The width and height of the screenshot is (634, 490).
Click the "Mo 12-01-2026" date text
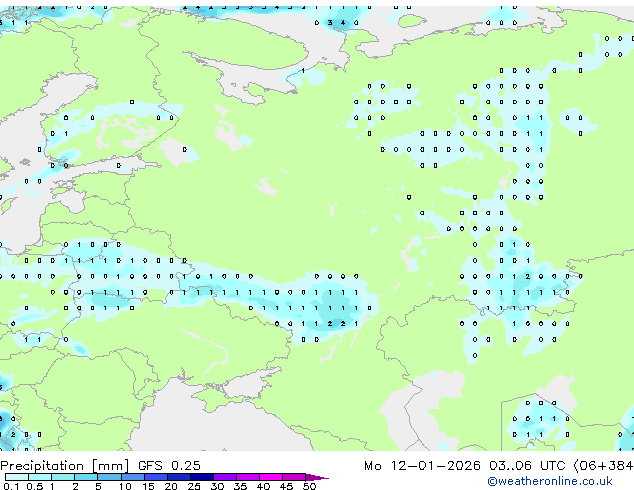(422, 466)
